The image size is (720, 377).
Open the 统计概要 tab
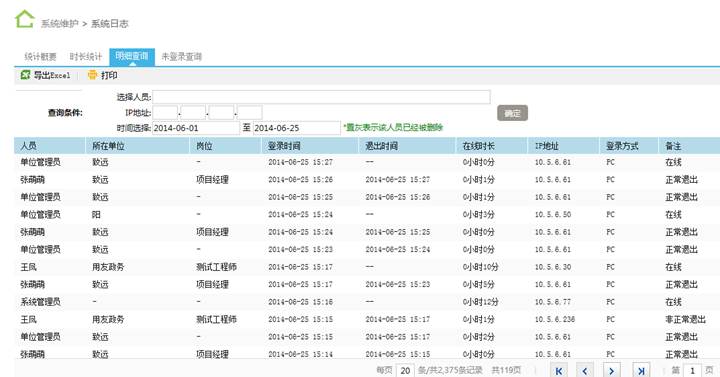[40, 56]
